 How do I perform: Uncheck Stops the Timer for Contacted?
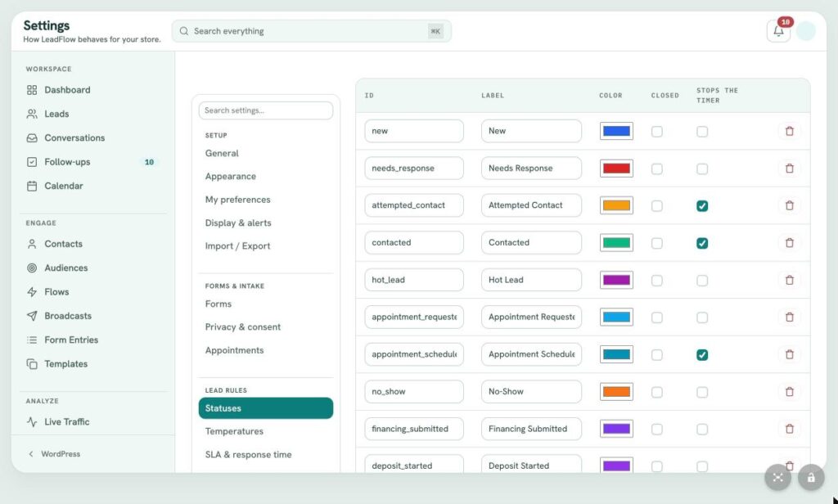point(702,243)
